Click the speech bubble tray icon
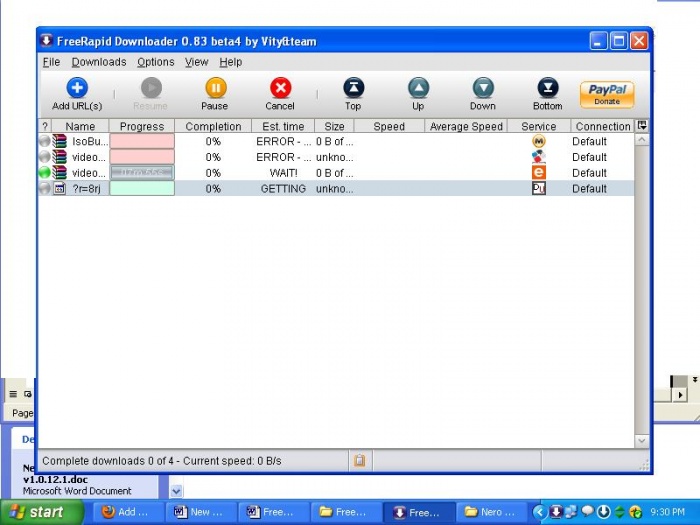This screenshot has height=525, width=700. click(x=588, y=511)
